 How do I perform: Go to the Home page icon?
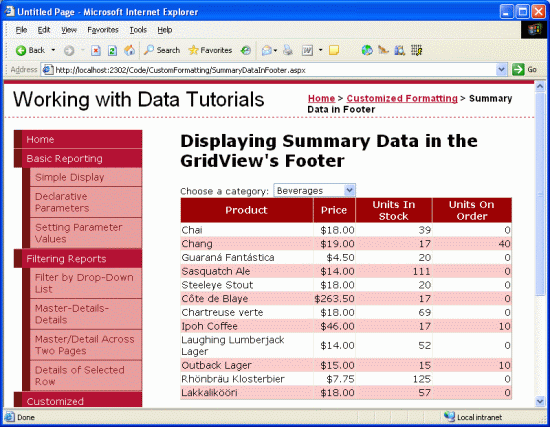pos(129,51)
